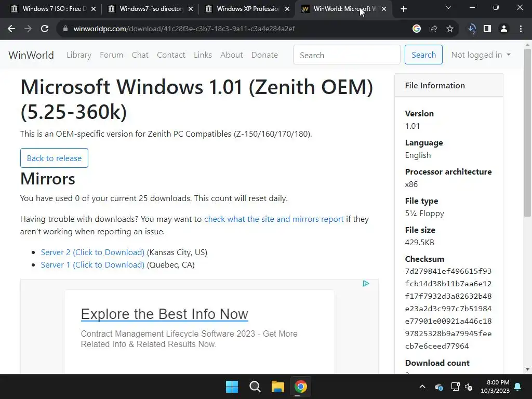Open the Chrome downloads icon

472,29
